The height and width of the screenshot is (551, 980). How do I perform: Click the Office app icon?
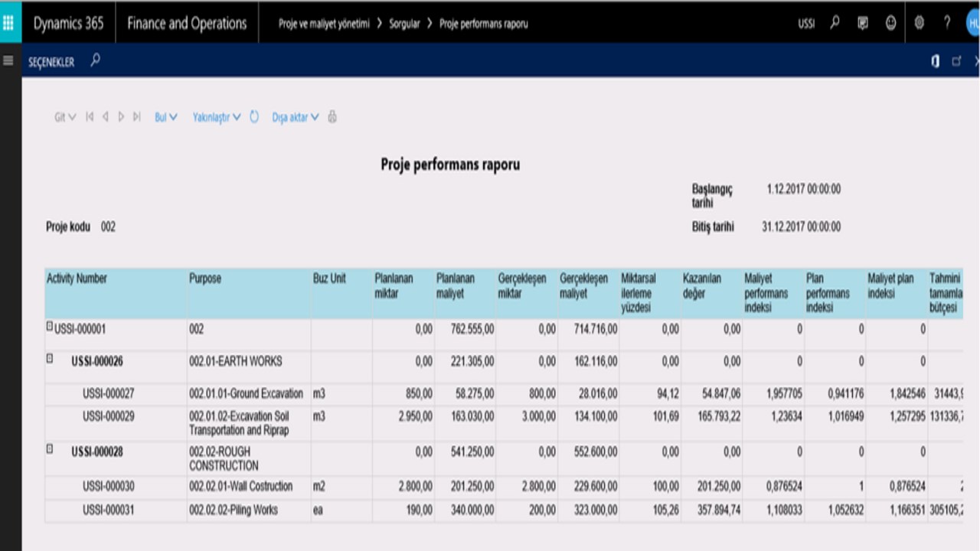(x=936, y=61)
